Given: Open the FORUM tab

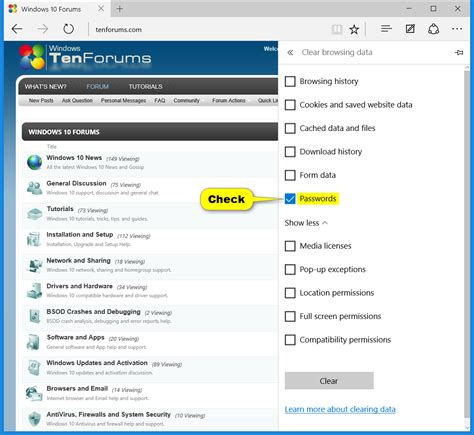Looking at the screenshot, I should coord(97,87).
